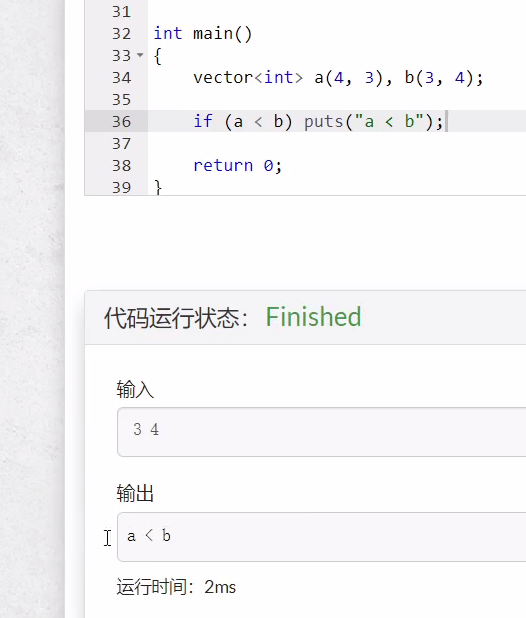This screenshot has width=526, height=618.
Task: Click the "运行时间: 2ms" text
Action: pyautogui.click(x=176, y=587)
